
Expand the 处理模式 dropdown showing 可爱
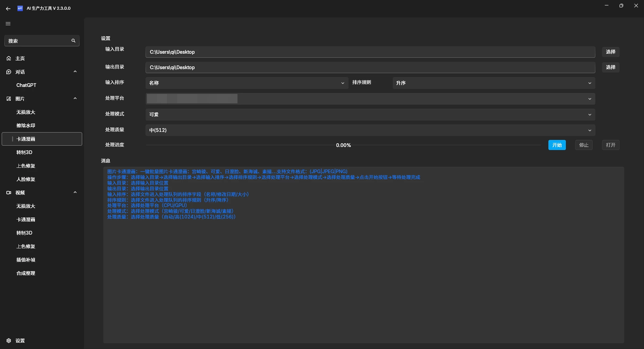[x=370, y=114]
